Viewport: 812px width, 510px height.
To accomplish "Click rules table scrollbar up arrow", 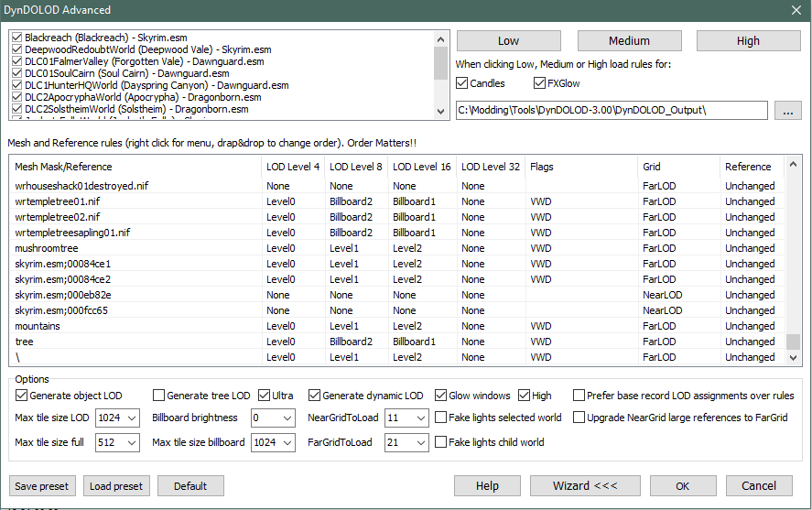I will coord(793,164).
